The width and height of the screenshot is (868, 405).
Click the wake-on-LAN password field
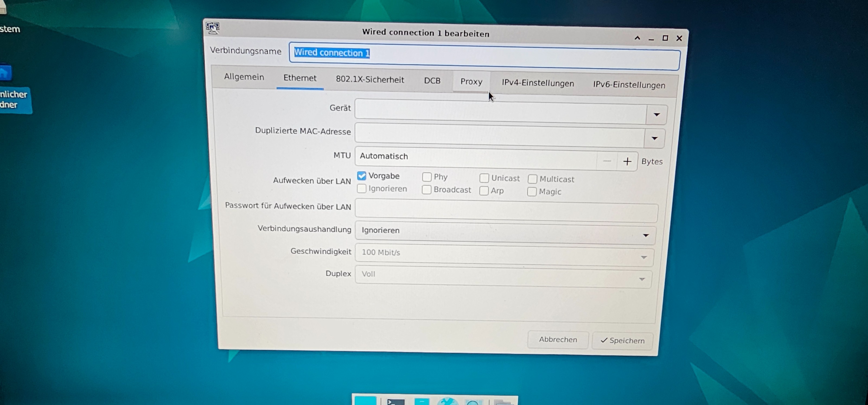(x=506, y=210)
